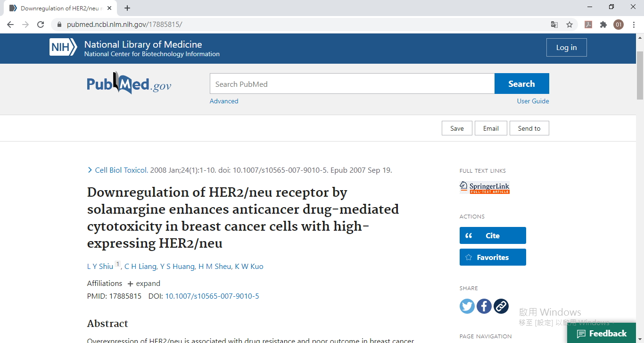Share article on Twitter
The height and width of the screenshot is (343, 644).
[x=467, y=306]
